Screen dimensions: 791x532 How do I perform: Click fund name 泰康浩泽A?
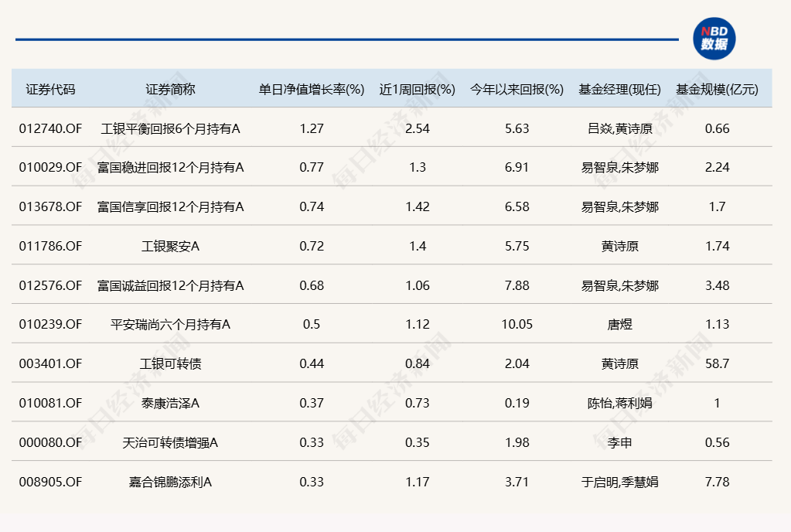[x=171, y=403]
